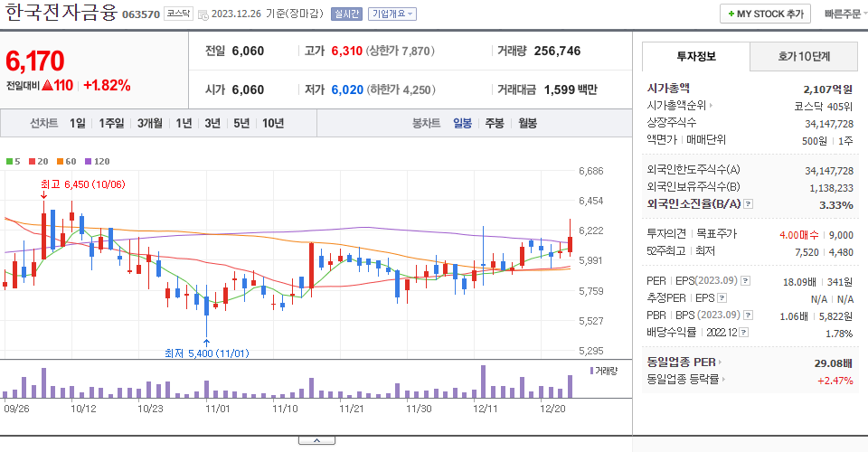Click the 4.00매수 investment opinion
This screenshot has width=868, height=452.
pos(798,235)
